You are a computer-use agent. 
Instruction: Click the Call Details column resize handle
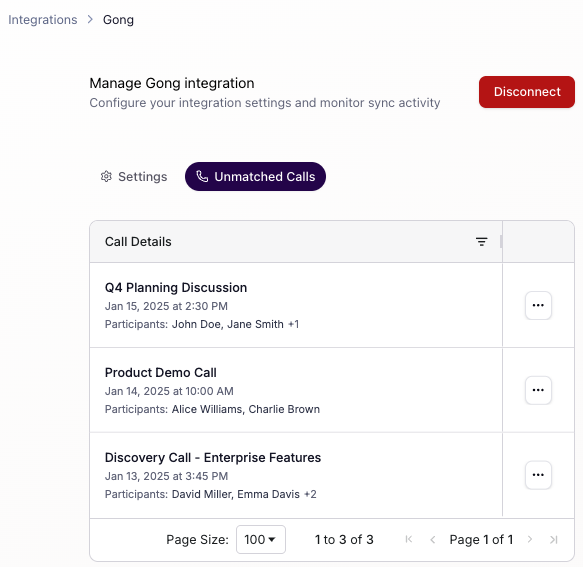501,242
